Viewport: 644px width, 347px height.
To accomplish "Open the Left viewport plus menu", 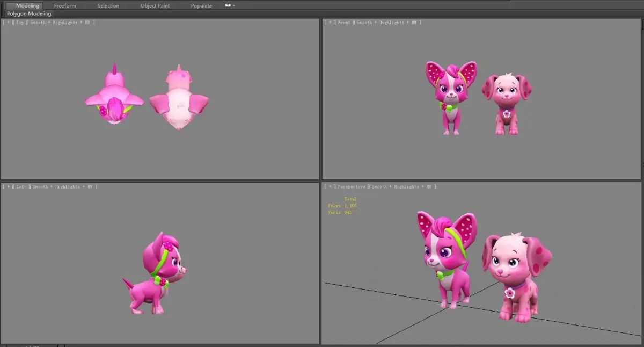I will 8,187.
